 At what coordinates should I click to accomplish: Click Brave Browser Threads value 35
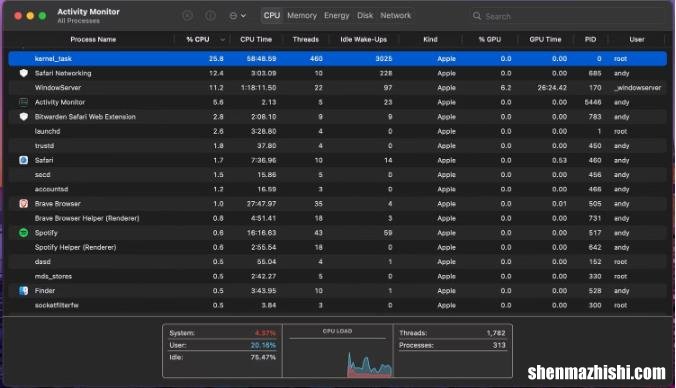[318, 204]
